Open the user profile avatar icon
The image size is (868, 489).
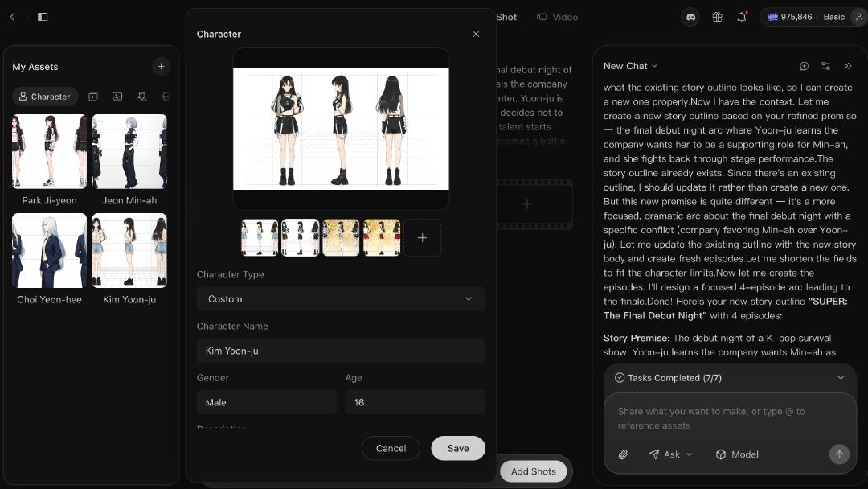pyautogui.click(x=858, y=17)
